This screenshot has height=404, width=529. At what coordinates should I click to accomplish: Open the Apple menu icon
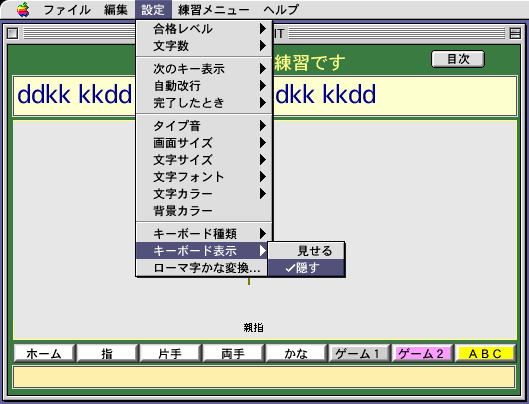tap(23, 9)
